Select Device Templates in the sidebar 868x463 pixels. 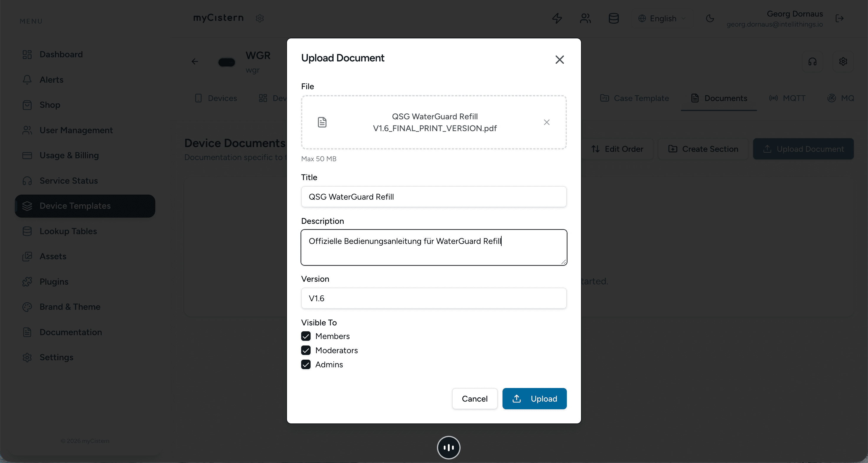[x=85, y=206]
